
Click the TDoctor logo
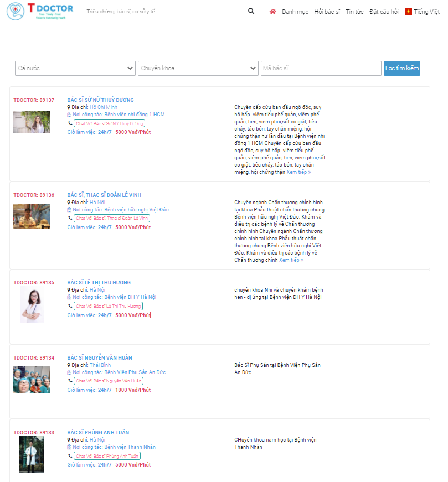coord(40,11)
